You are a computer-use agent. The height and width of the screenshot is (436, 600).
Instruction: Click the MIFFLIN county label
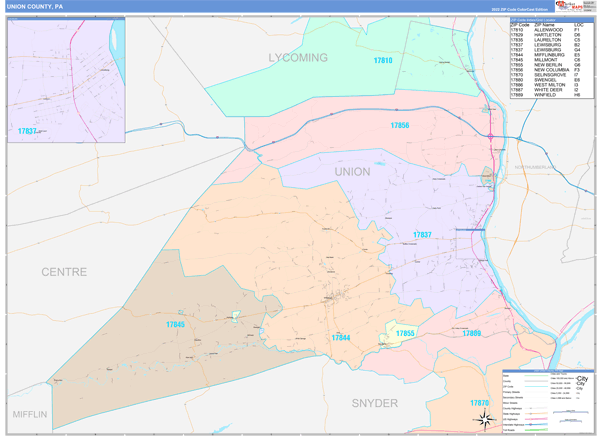click(30, 415)
